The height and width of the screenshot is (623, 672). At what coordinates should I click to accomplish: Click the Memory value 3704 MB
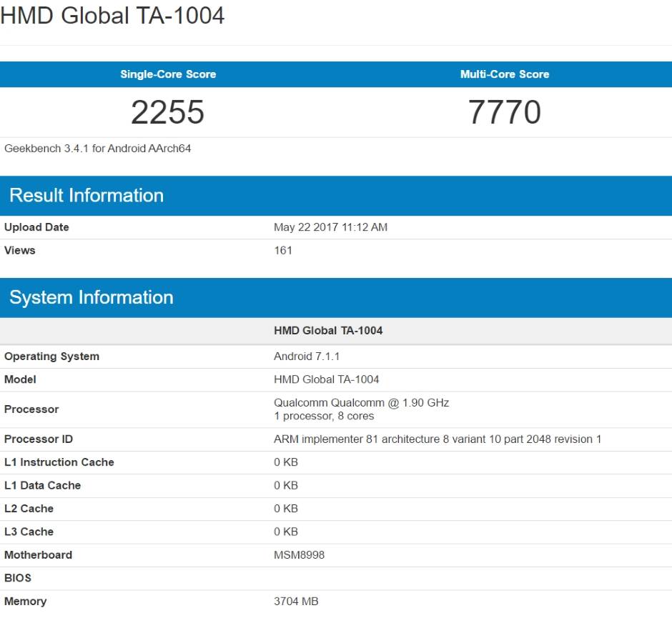click(x=296, y=601)
